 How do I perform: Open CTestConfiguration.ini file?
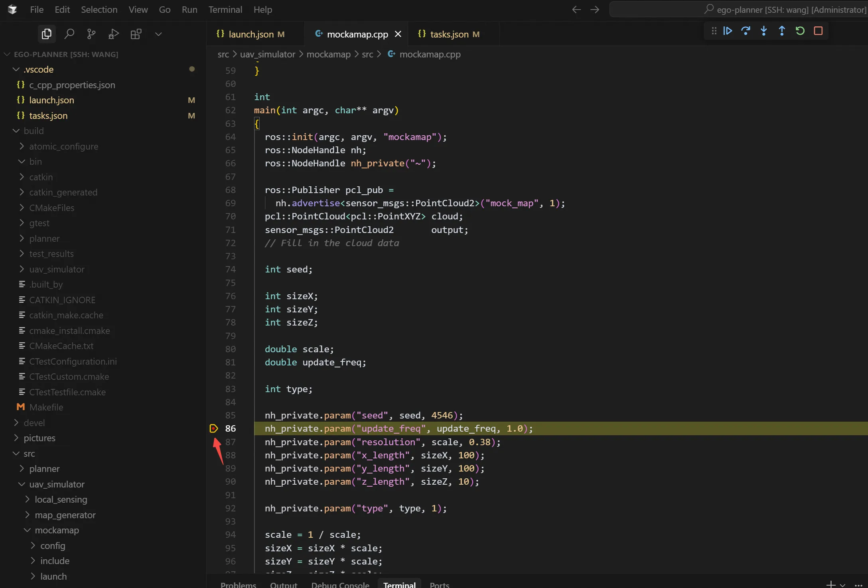[73, 361]
